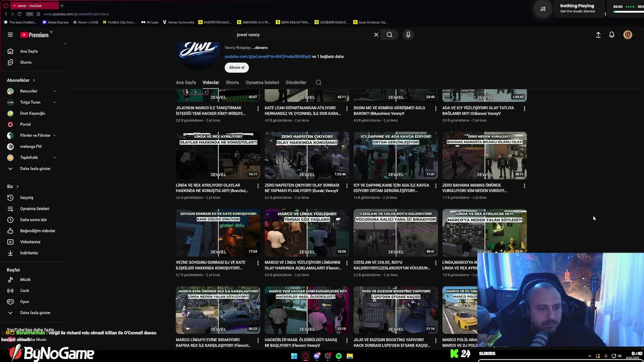Go to Ana Sayfa in sidebar
The image size is (644, 362).
point(33,51)
